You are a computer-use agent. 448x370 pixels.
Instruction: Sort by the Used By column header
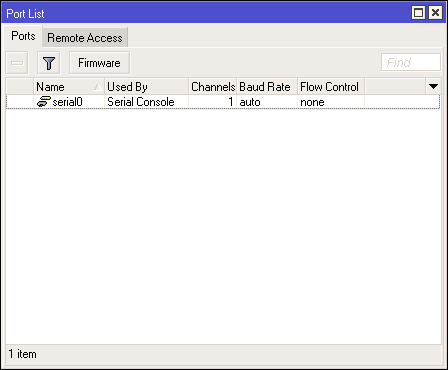(x=147, y=87)
